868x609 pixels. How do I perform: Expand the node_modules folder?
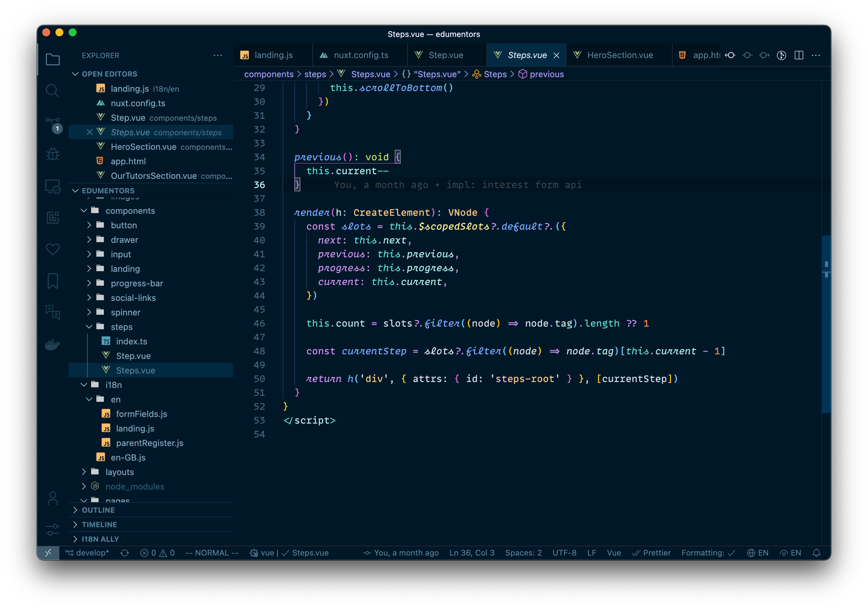pos(84,486)
